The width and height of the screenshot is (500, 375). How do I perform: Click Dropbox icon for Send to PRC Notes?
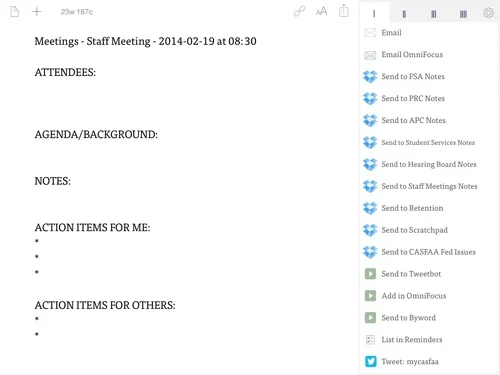tap(370, 98)
